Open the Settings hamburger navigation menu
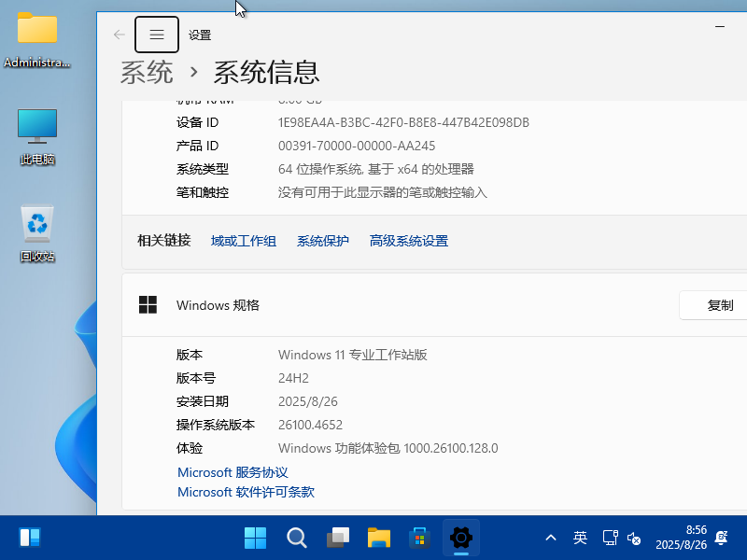 pos(157,35)
